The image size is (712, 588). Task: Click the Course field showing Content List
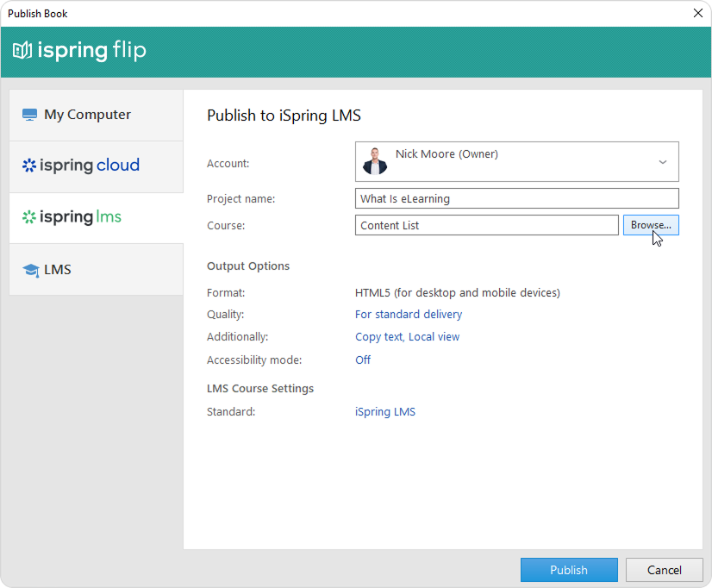coord(486,225)
